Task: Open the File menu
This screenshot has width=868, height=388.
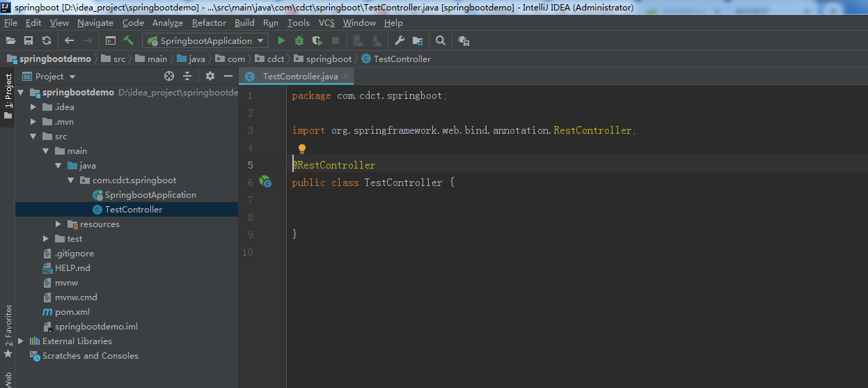Action: pos(10,23)
